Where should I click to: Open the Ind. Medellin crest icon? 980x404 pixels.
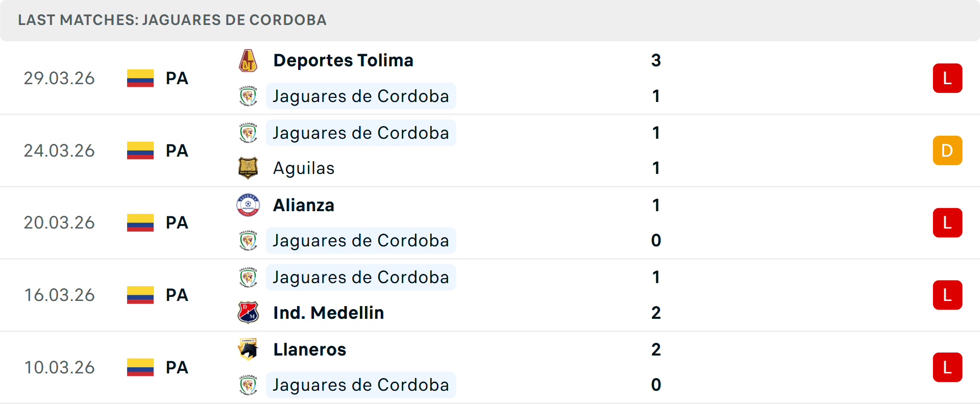(248, 313)
